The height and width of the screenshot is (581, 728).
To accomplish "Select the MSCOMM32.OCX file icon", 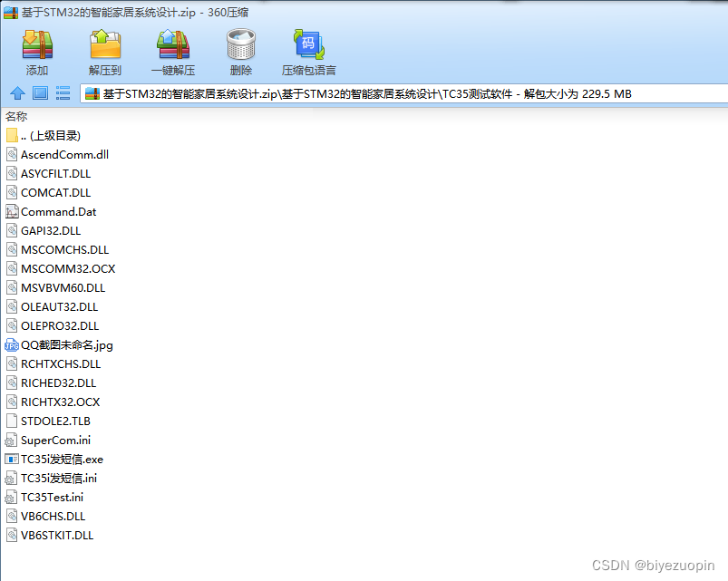I will click(12, 268).
